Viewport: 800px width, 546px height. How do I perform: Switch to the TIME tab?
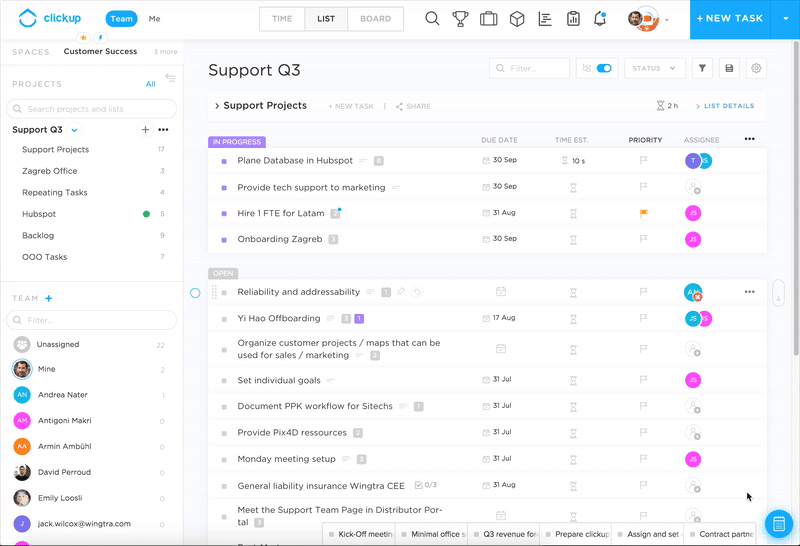(282, 19)
